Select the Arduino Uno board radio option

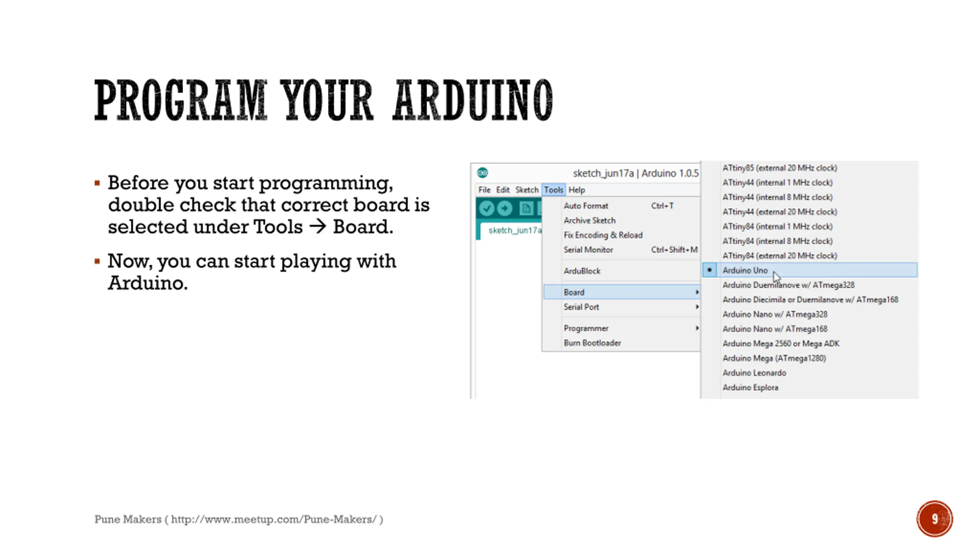[810, 270]
